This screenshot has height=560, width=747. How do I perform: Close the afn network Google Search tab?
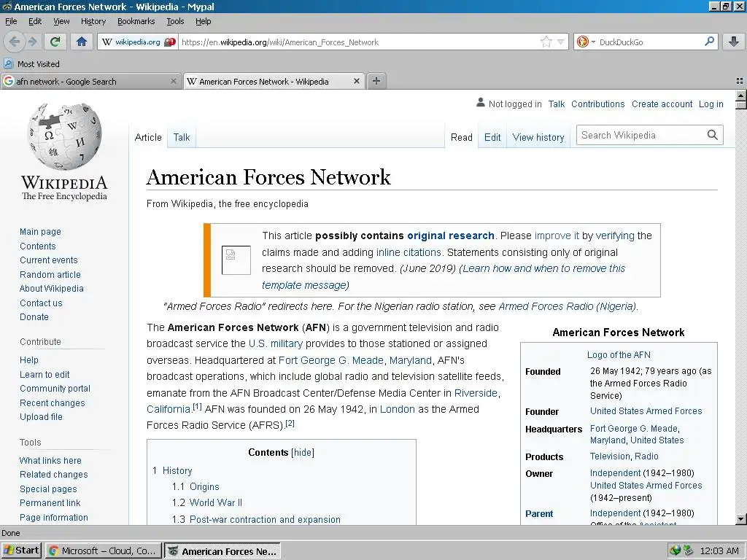(x=174, y=82)
